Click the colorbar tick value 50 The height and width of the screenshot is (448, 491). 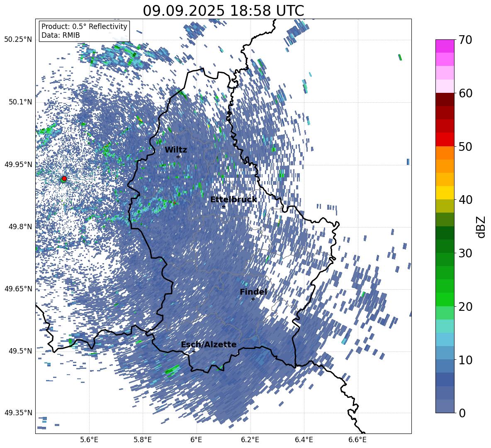[x=465, y=146]
